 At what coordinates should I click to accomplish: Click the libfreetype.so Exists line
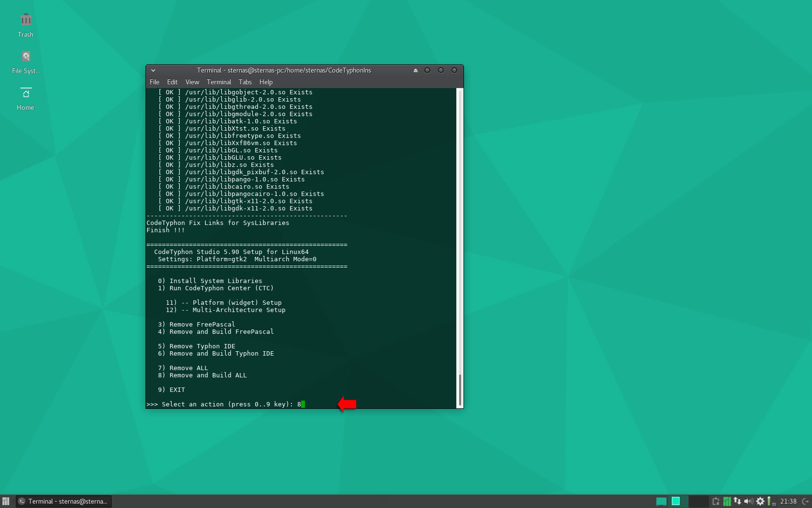[230, 136]
